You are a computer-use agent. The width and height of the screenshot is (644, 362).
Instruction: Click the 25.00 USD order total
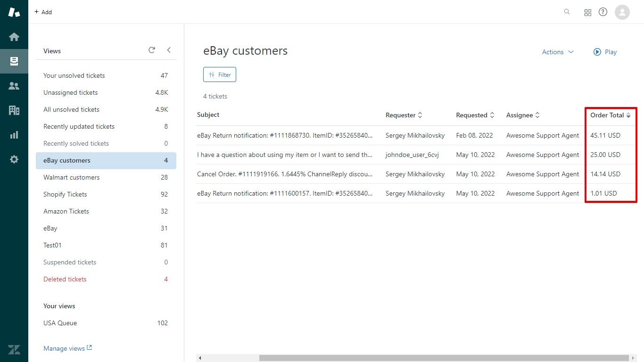[x=605, y=155]
